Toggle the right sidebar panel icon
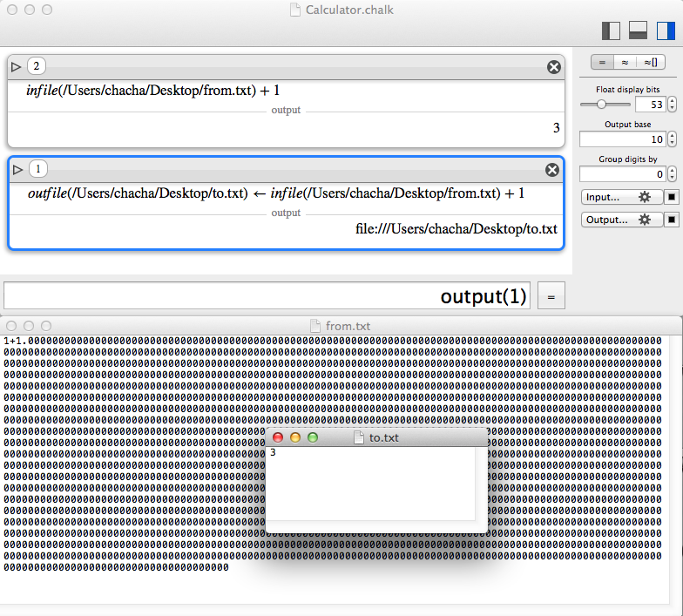Viewport: 683px width, 616px height. (x=666, y=30)
